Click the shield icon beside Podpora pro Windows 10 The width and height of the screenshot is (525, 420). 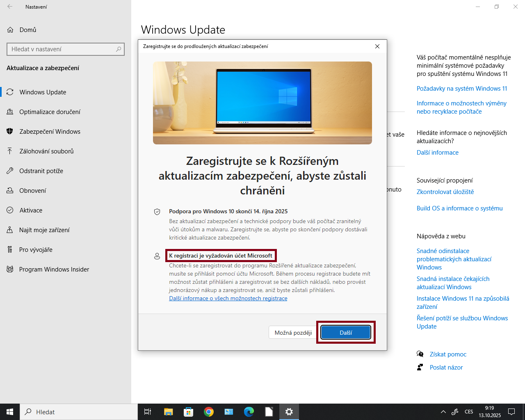click(157, 212)
